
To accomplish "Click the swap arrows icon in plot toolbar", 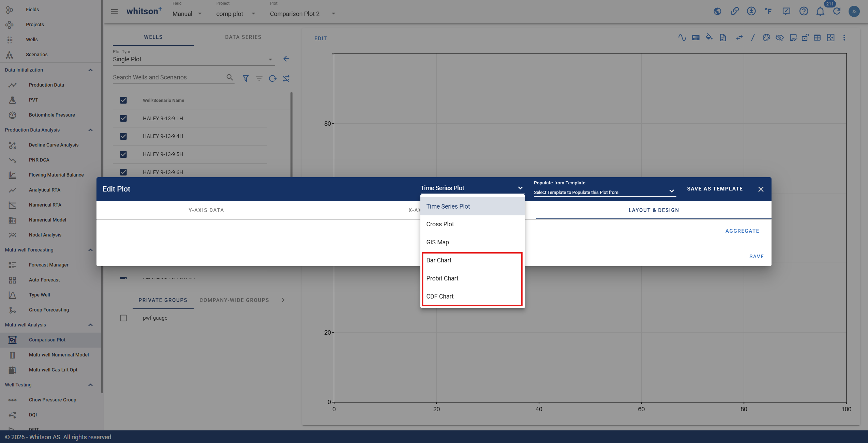I will click(x=739, y=37).
